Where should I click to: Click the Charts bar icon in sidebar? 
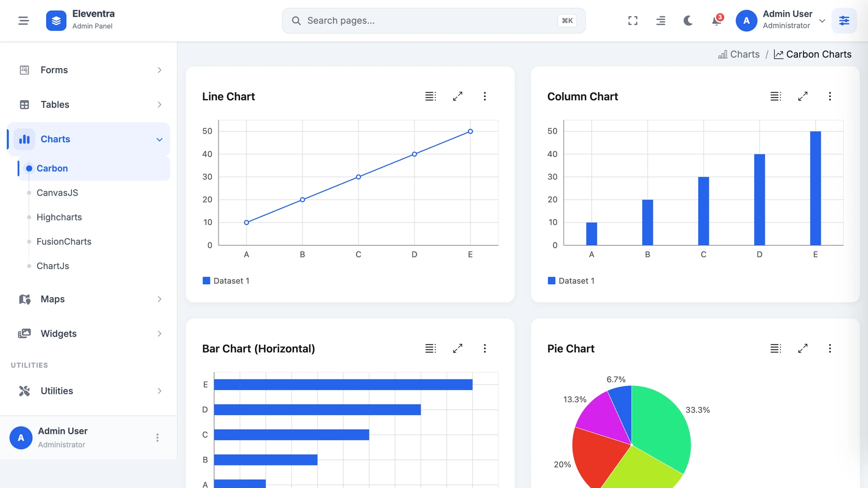click(24, 139)
